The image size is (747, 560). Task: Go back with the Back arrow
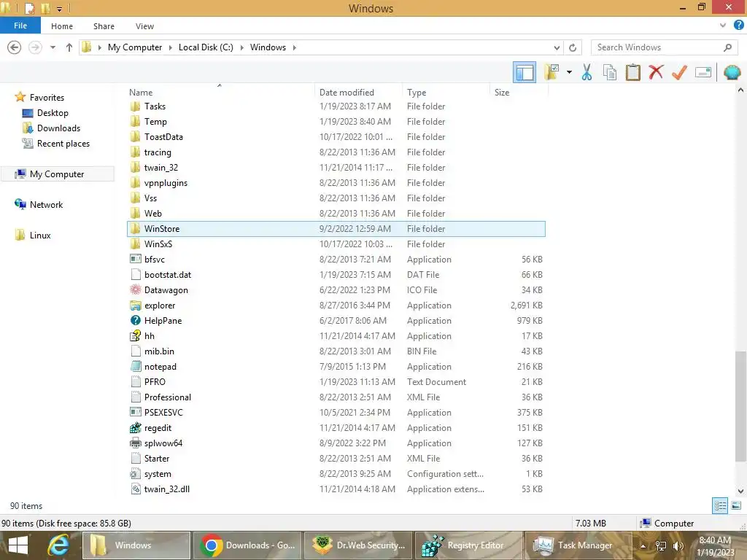click(x=15, y=47)
